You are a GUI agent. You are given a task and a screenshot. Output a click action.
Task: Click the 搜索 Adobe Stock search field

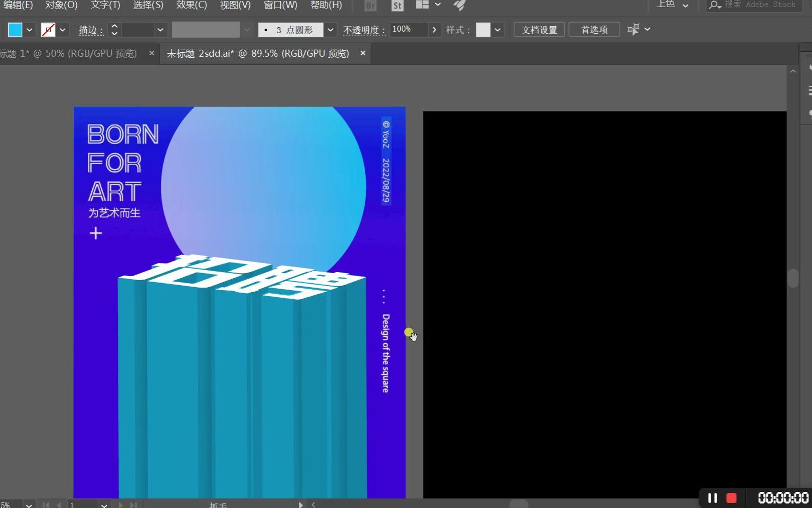754,5
